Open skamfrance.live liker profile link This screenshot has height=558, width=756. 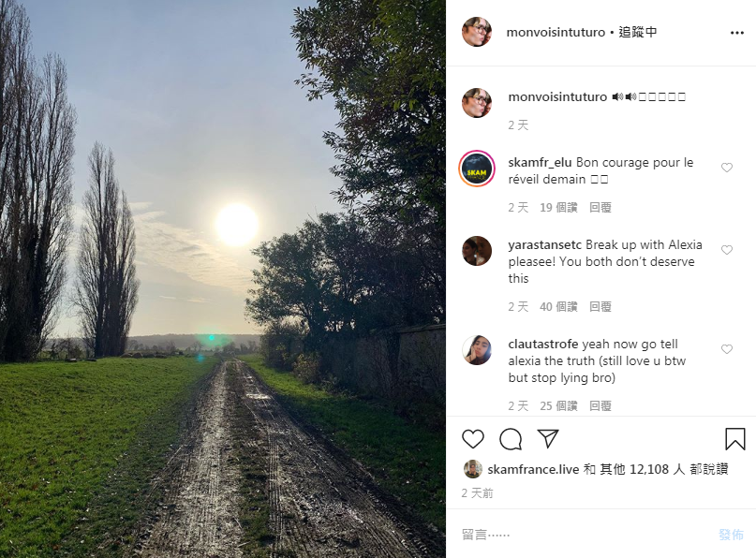(533, 469)
